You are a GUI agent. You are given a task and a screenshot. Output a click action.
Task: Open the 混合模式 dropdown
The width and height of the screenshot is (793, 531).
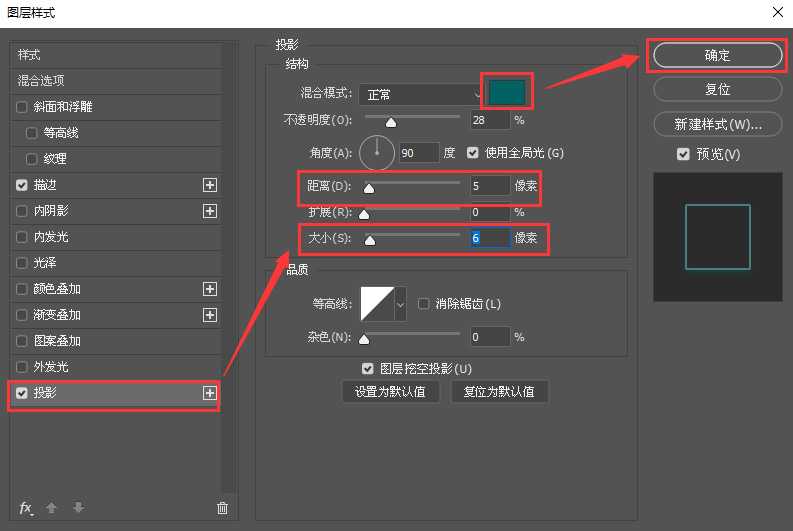click(x=421, y=95)
